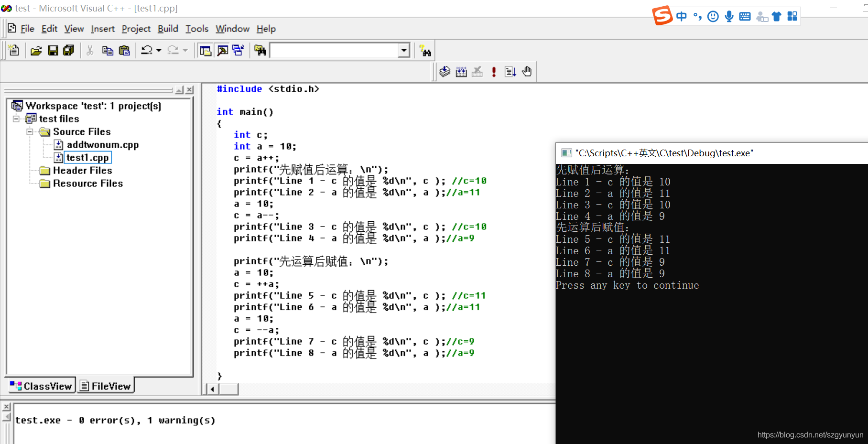Open the Undo history dropdown arrow
This screenshot has height=444, width=868.
tap(159, 50)
